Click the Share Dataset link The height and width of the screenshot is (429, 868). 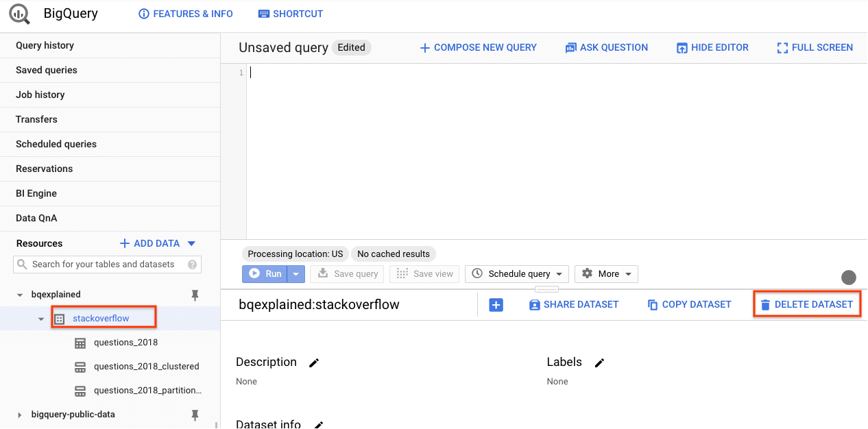(x=574, y=304)
